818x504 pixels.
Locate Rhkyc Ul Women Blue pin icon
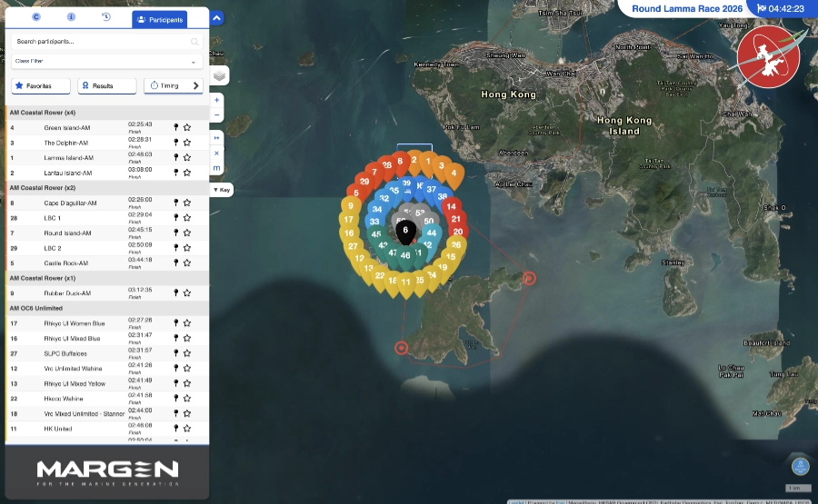(175, 323)
